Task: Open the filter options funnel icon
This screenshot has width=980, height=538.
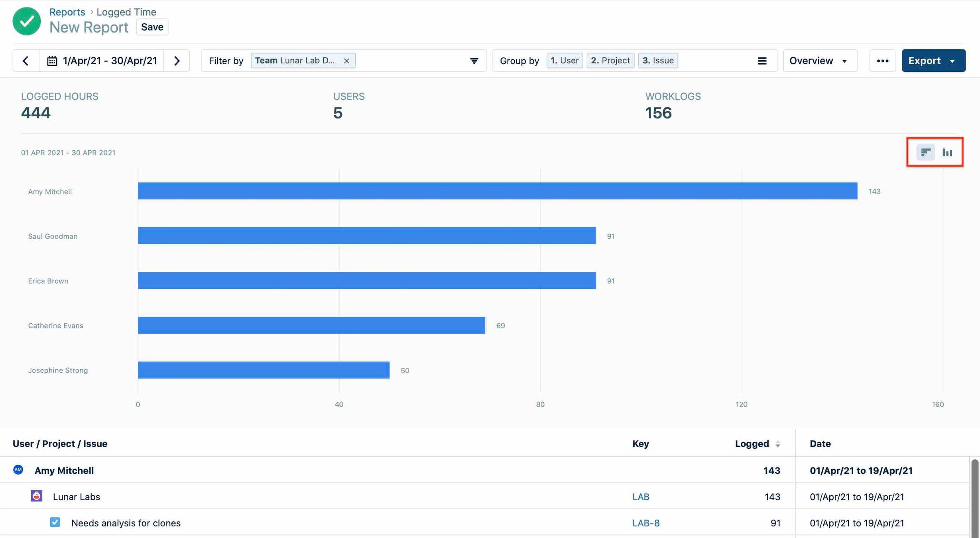Action: point(474,61)
